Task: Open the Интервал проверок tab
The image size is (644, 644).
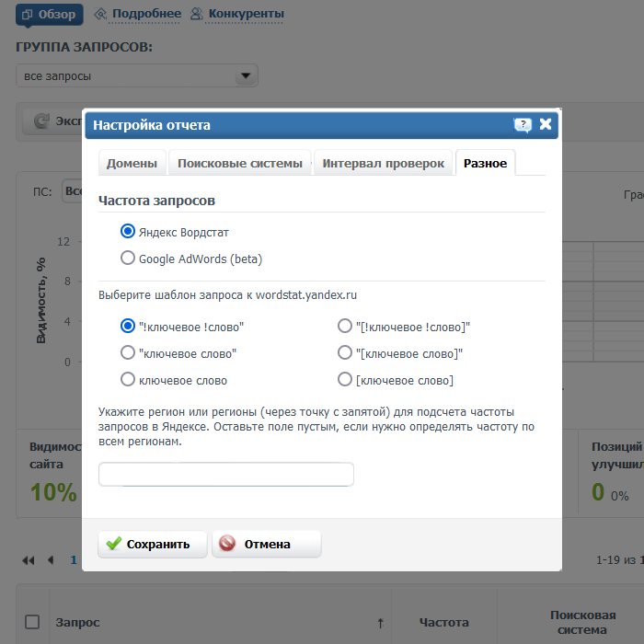Action: [383, 163]
